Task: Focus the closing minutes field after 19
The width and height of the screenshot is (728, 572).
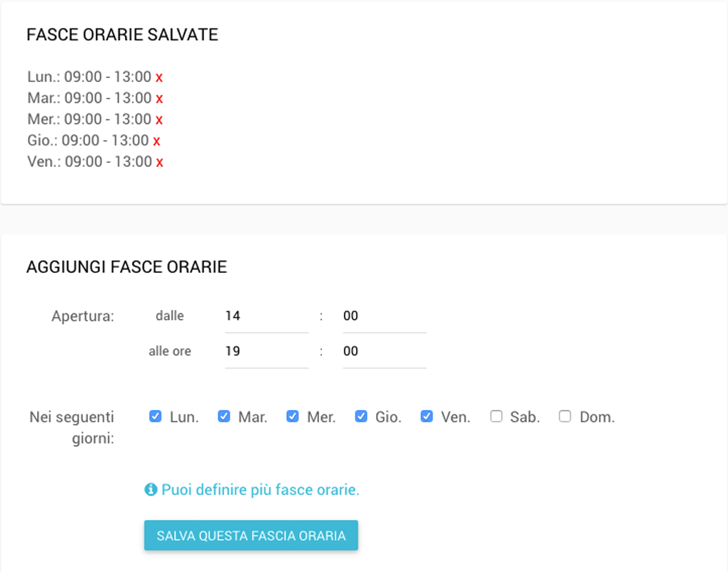Action: click(384, 351)
